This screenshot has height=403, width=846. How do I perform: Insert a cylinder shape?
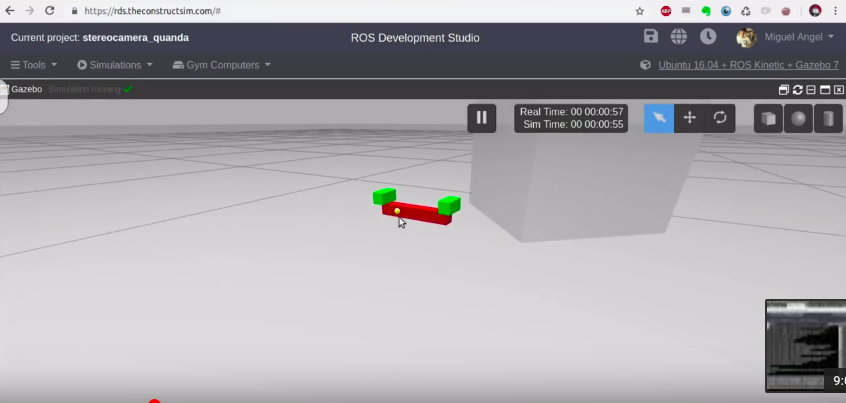(828, 118)
